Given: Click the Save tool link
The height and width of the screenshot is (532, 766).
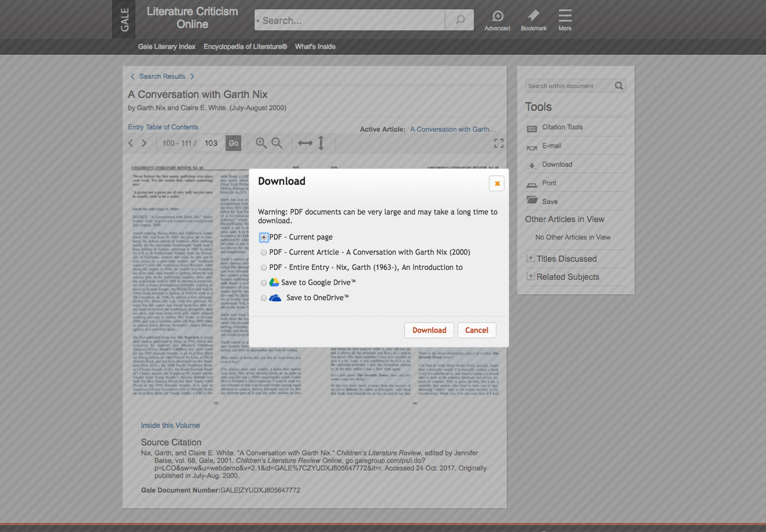Looking at the screenshot, I should tap(550, 202).
